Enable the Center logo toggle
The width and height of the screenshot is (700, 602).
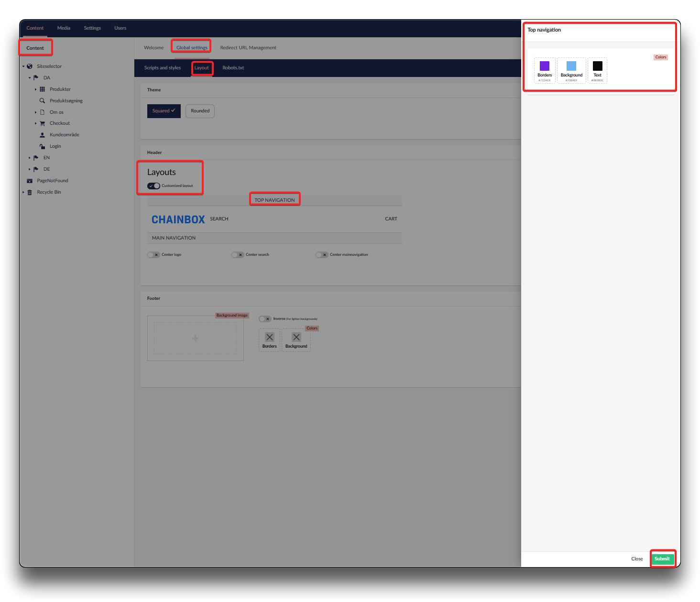153,255
